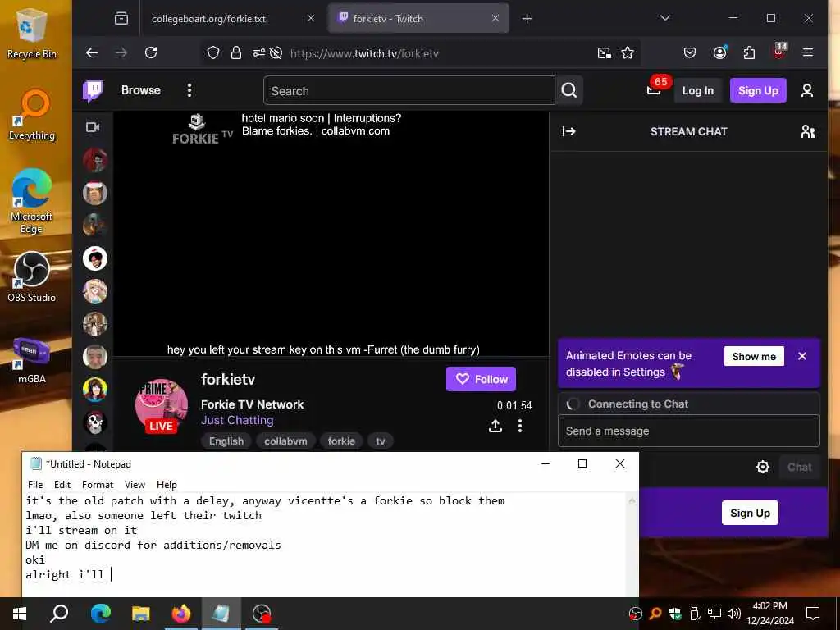The width and height of the screenshot is (840, 630).
Task: Open the Just Chatting category link
Action: [237, 420]
